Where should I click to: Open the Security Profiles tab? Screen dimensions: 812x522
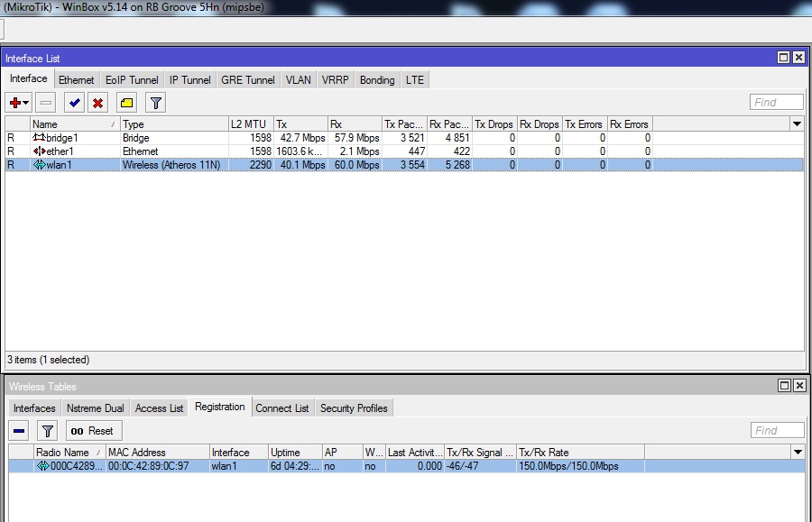(x=354, y=408)
